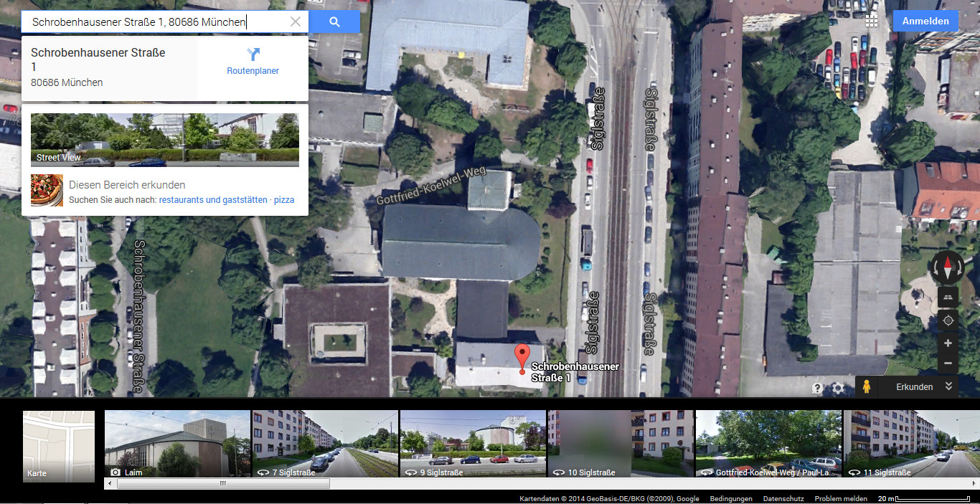
Task: Open the settings gear menu
Action: 838,388
